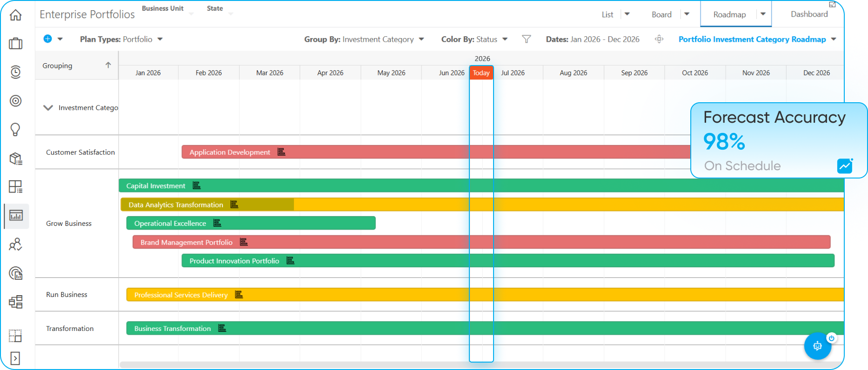The height and width of the screenshot is (370, 868).
Task: Open the Board view dropdown arrow
Action: click(687, 14)
